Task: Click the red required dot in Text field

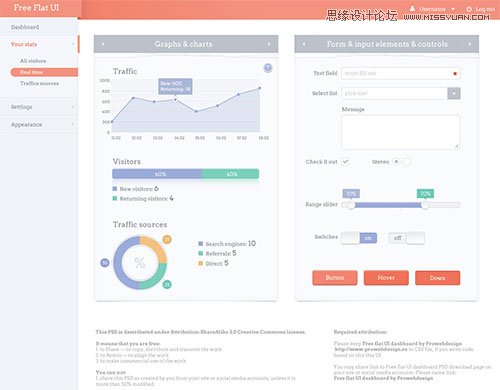Action: tap(455, 73)
